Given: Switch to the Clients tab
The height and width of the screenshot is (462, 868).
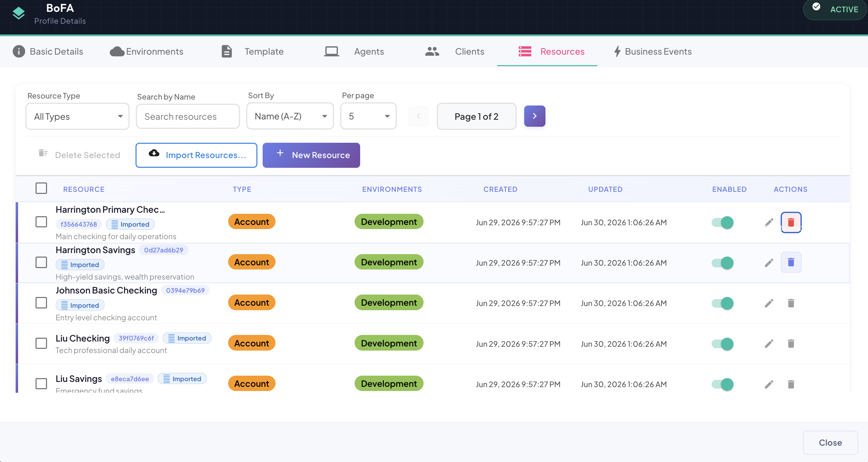Looking at the screenshot, I should (455, 52).
